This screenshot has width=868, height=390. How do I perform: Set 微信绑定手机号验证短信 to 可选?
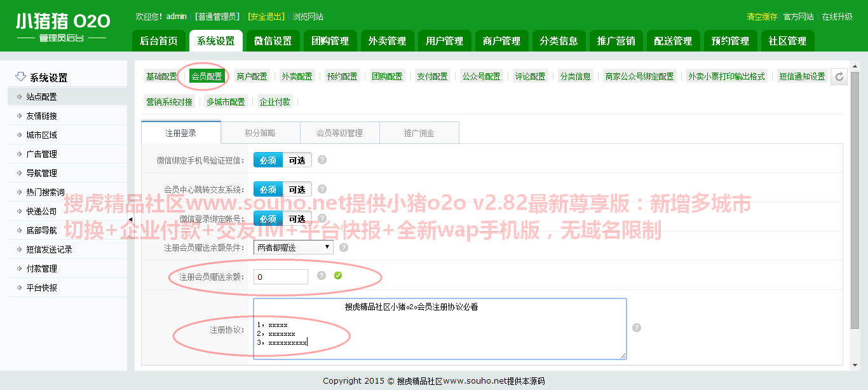297,160
